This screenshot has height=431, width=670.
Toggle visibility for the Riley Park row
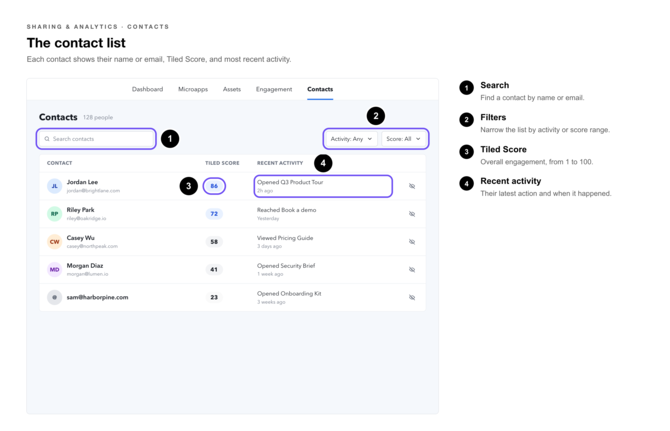tap(412, 214)
